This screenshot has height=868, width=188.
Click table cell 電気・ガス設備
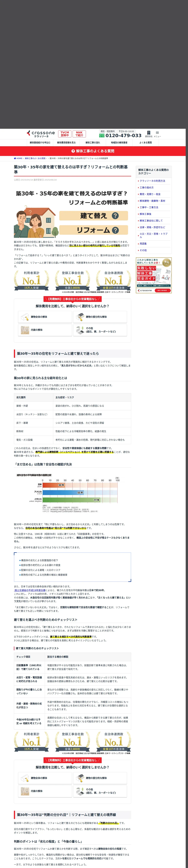33,440
